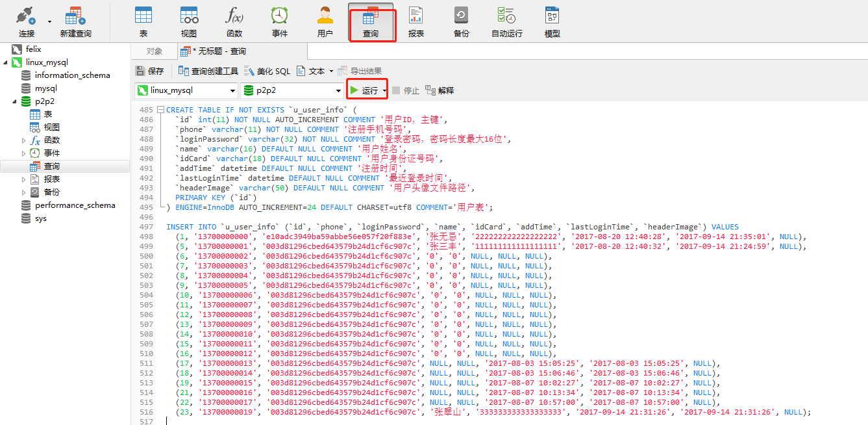Select the 表 (Table) toolbar icon
The image size is (868, 425).
pyautogui.click(x=143, y=21)
